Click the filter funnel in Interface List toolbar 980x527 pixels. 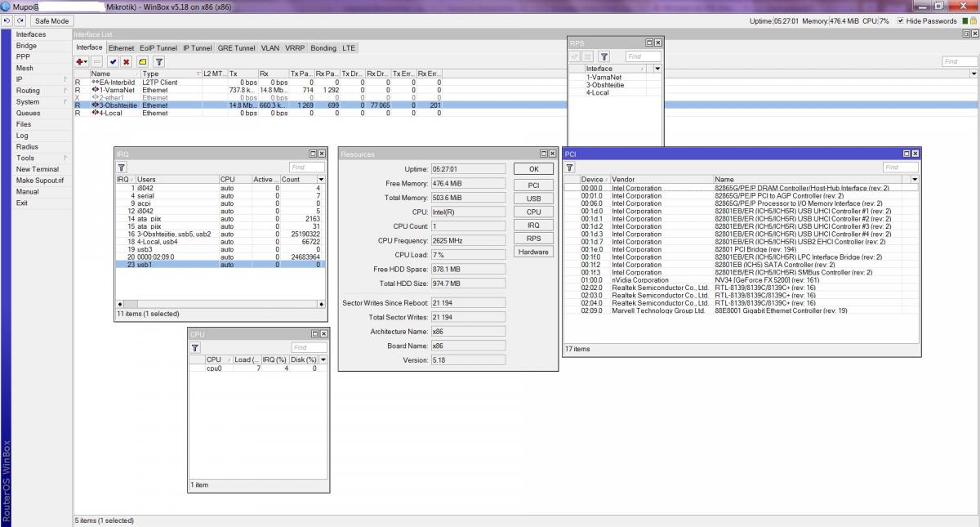159,61
